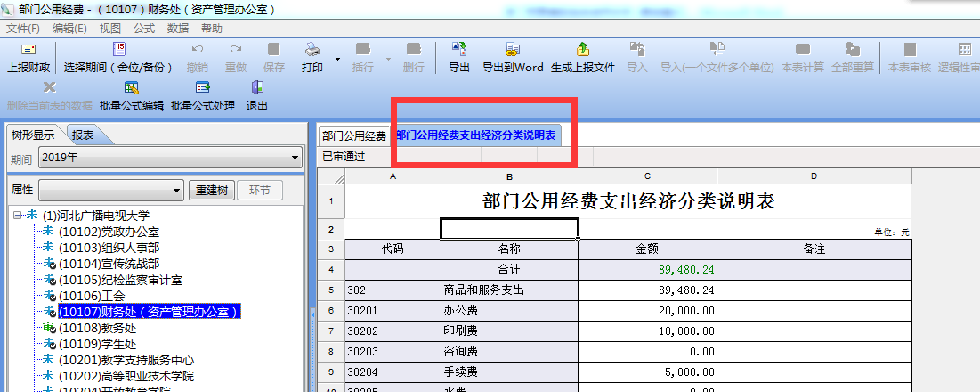Click 生成上报文件 toolbar icon
The image size is (980, 392).
coord(583,50)
